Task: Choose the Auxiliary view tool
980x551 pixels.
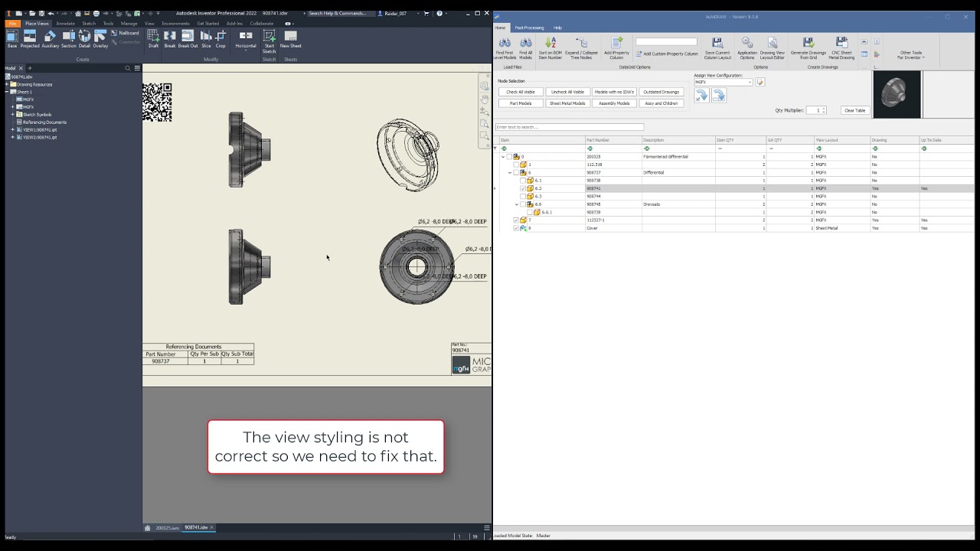Action: coord(51,38)
